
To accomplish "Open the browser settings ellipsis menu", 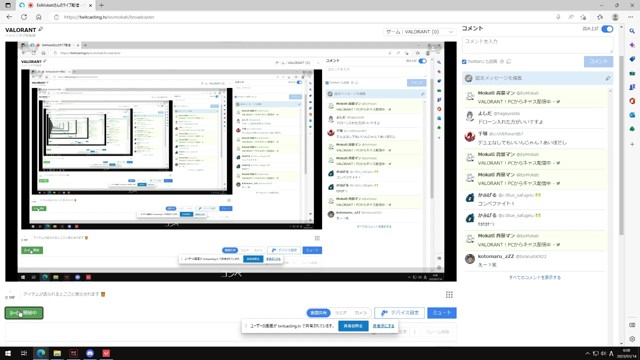I will pos(631,17).
